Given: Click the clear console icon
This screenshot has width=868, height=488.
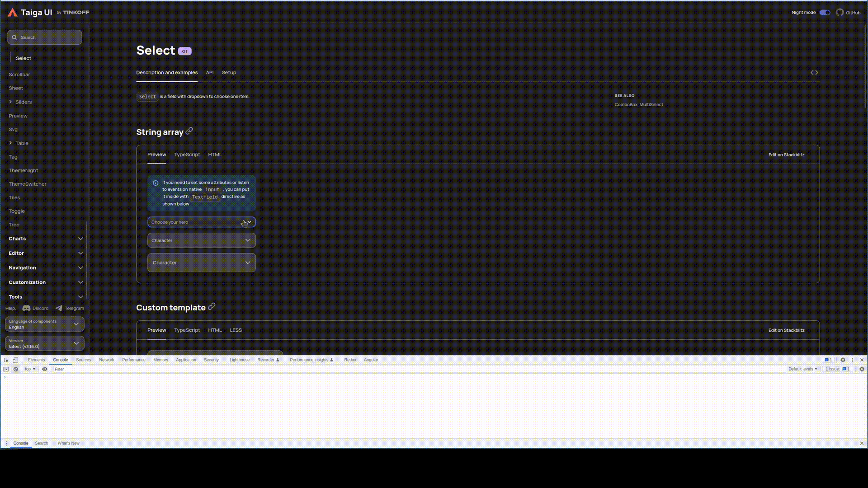Looking at the screenshot, I should pyautogui.click(x=16, y=369).
